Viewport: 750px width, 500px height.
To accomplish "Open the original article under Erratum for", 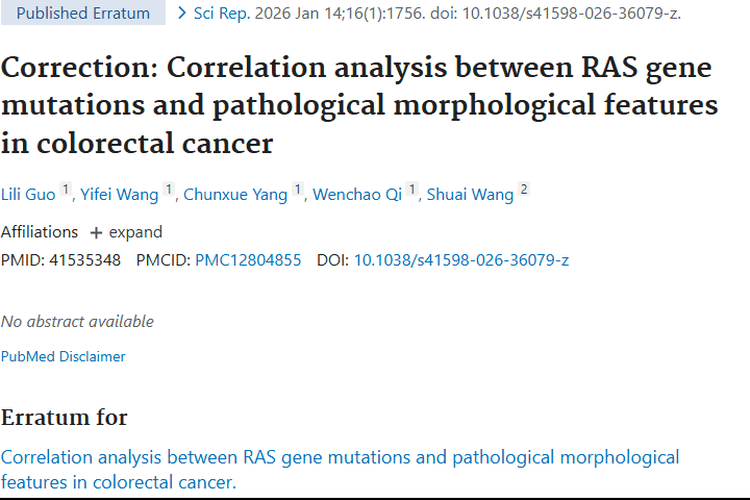I will (339, 469).
